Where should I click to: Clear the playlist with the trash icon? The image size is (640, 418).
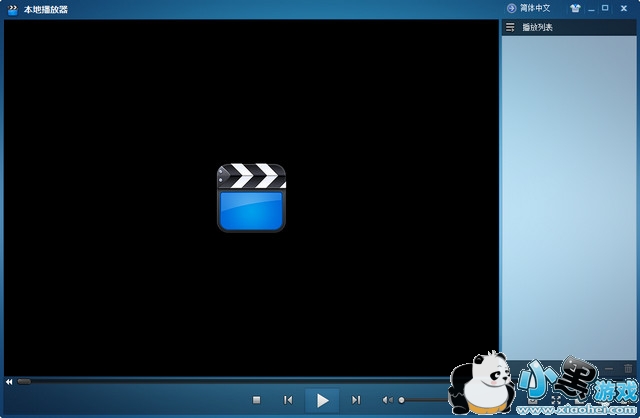click(x=628, y=369)
